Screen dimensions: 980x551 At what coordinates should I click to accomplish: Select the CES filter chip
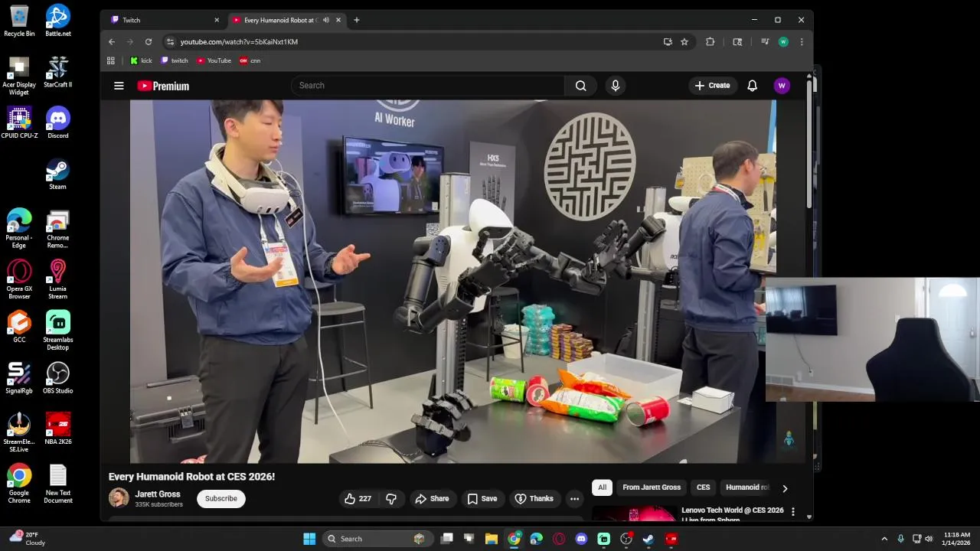pyautogui.click(x=704, y=487)
